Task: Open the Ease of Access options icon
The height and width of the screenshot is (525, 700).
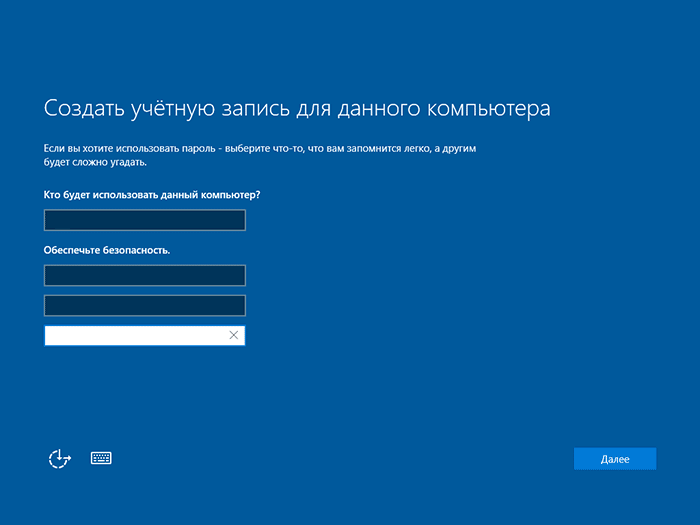Action: click(60, 458)
